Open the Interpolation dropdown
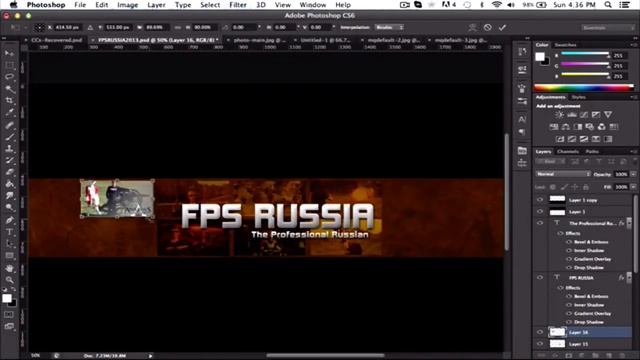 click(x=389, y=27)
